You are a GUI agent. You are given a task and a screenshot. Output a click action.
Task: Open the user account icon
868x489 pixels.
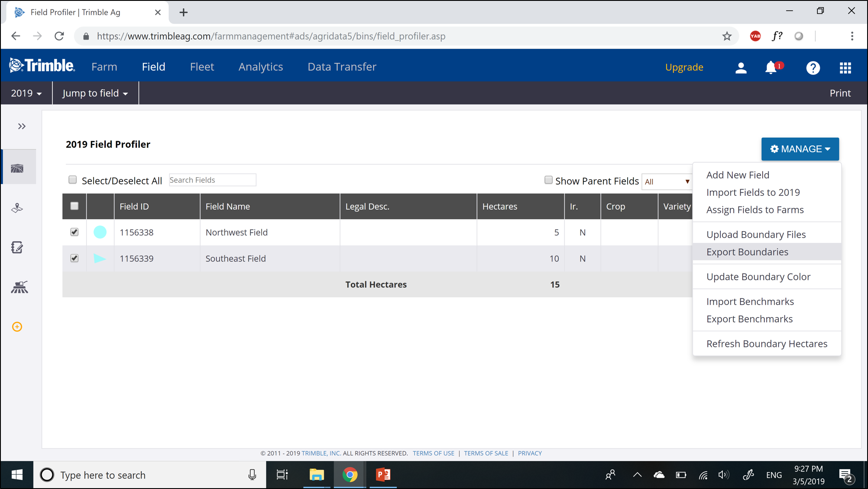coord(741,68)
